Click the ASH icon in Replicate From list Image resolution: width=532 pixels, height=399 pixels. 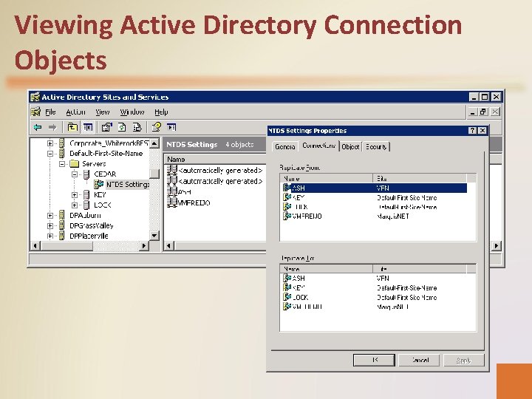(x=287, y=188)
